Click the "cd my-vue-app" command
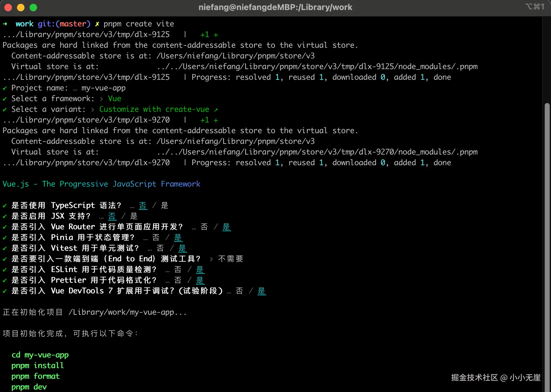Screen dimensions: 551x392 [x=40, y=355]
